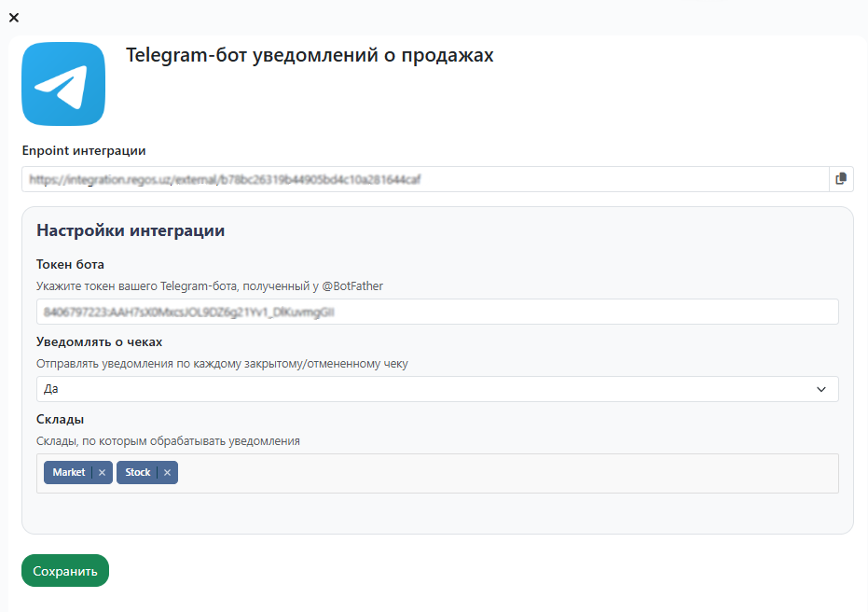The image size is (868, 612).
Task: Copy the endpoint URL with the copy icon
Action: click(x=841, y=179)
